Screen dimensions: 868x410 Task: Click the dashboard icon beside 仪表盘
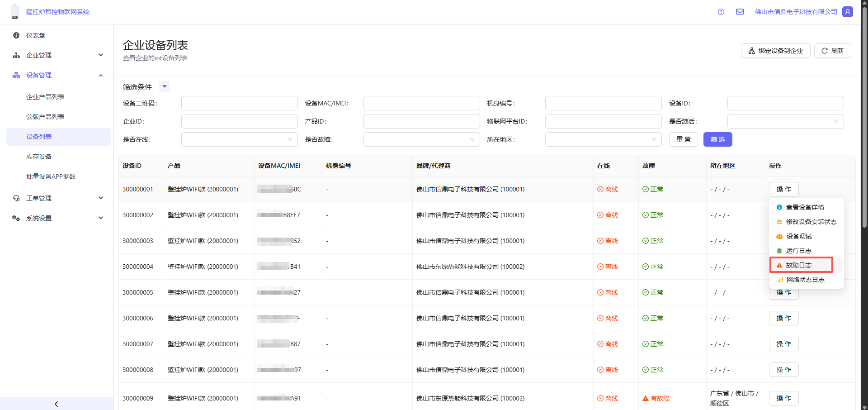point(16,35)
